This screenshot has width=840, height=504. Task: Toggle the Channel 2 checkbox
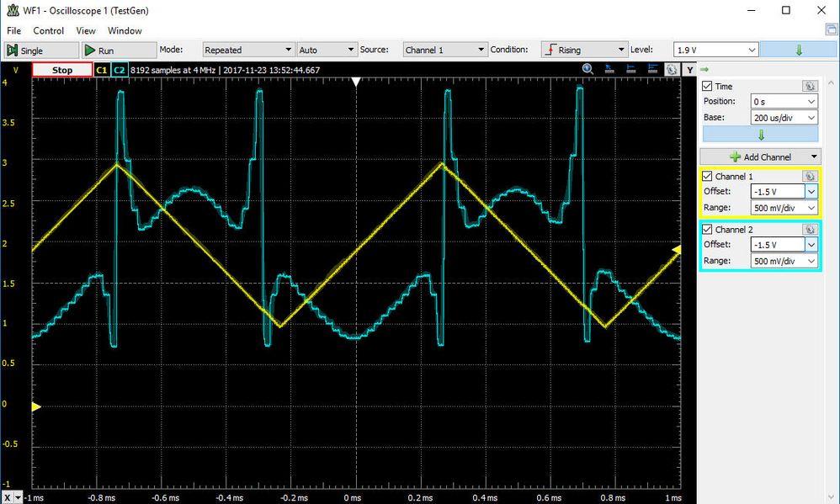(707, 230)
